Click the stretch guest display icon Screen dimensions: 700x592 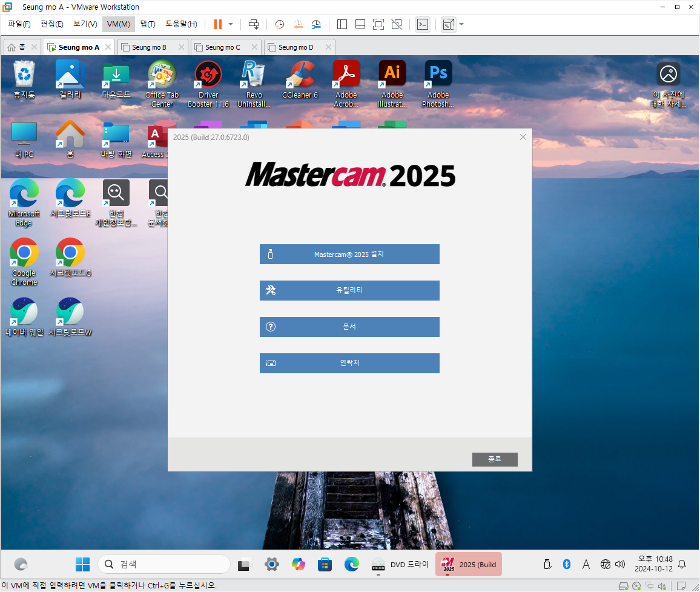click(449, 24)
